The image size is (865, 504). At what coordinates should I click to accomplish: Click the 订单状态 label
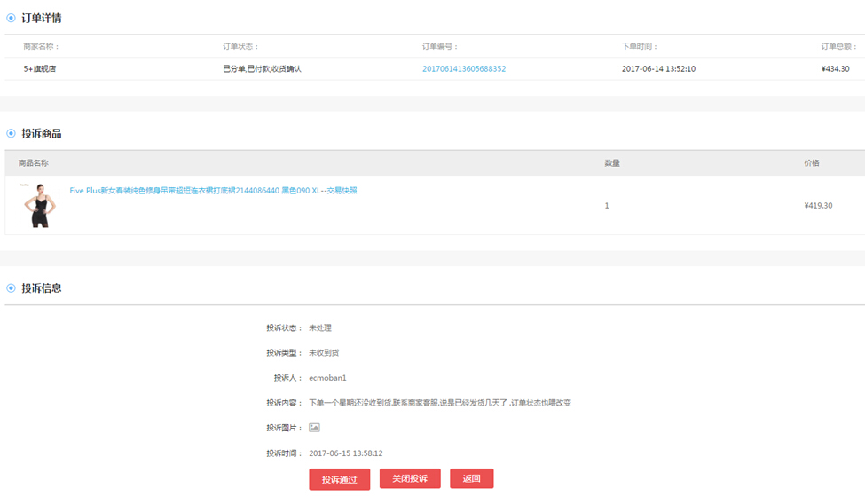[240, 46]
